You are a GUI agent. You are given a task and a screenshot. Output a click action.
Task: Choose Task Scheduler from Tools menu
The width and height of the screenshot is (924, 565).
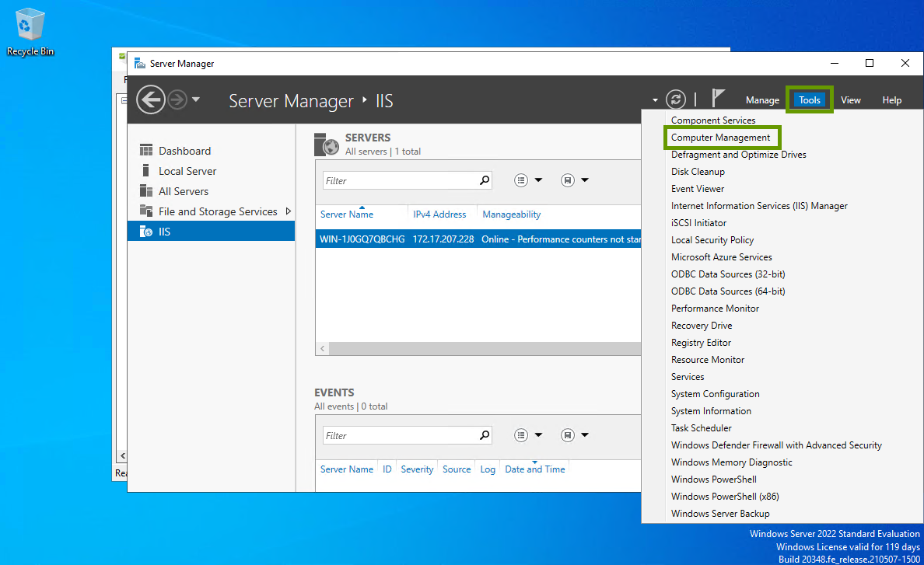[x=701, y=428]
